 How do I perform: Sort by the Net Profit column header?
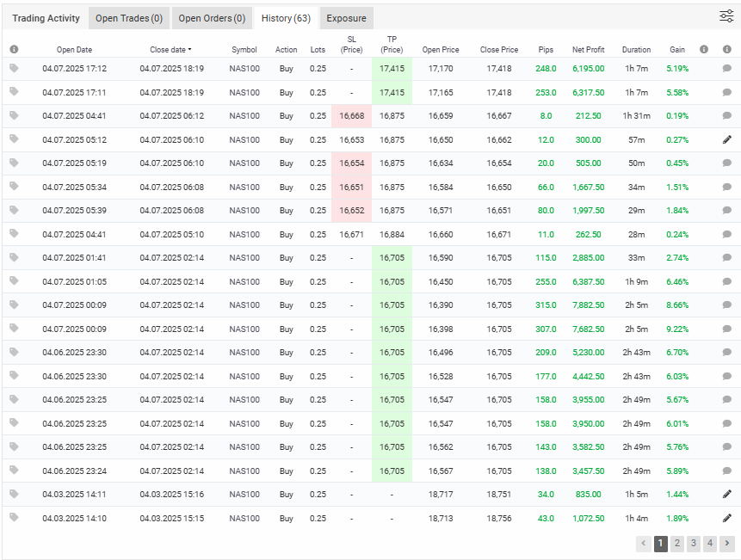pyautogui.click(x=589, y=50)
